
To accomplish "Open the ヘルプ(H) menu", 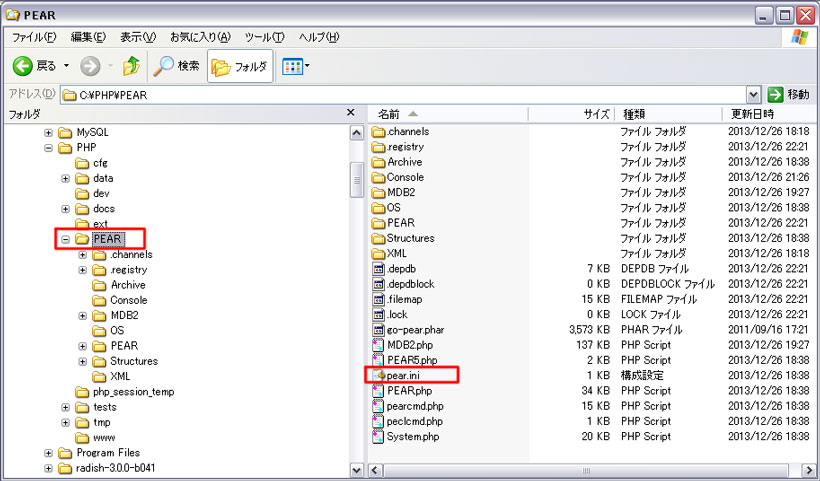I will click(x=319, y=37).
